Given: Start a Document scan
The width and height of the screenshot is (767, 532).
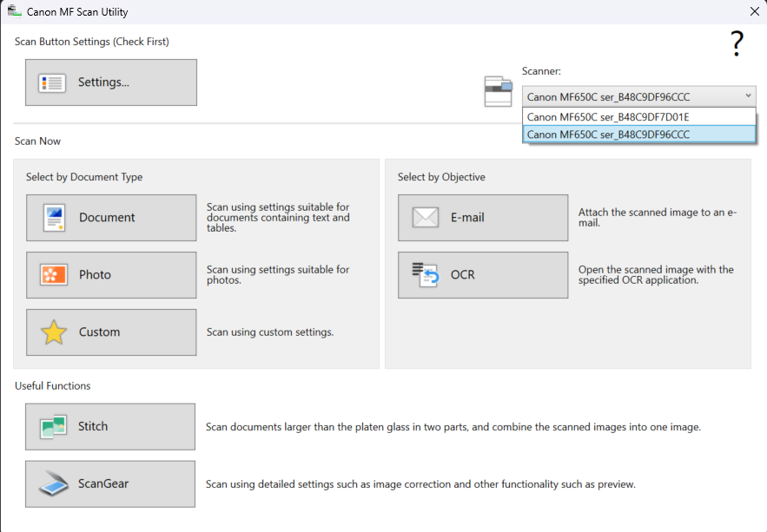Looking at the screenshot, I should (x=110, y=217).
